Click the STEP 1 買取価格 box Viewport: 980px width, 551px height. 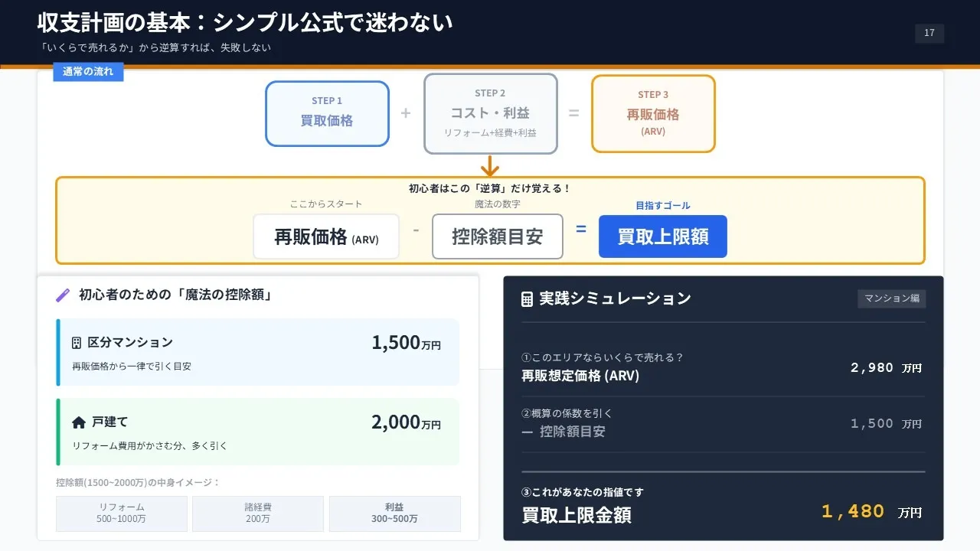coord(327,113)
